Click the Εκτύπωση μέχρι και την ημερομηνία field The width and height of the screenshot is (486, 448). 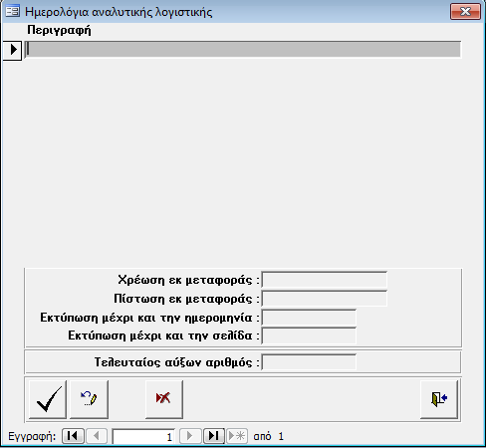click(x=309, y=318)
